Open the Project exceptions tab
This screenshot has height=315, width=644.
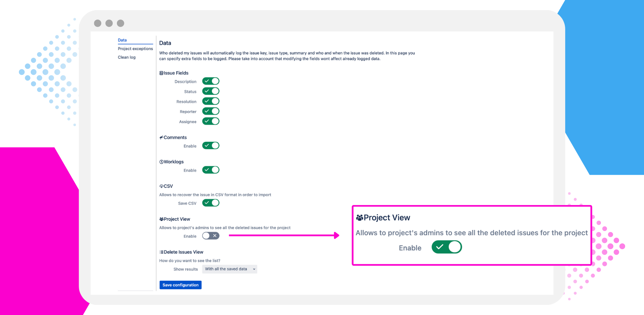(135, 49)
